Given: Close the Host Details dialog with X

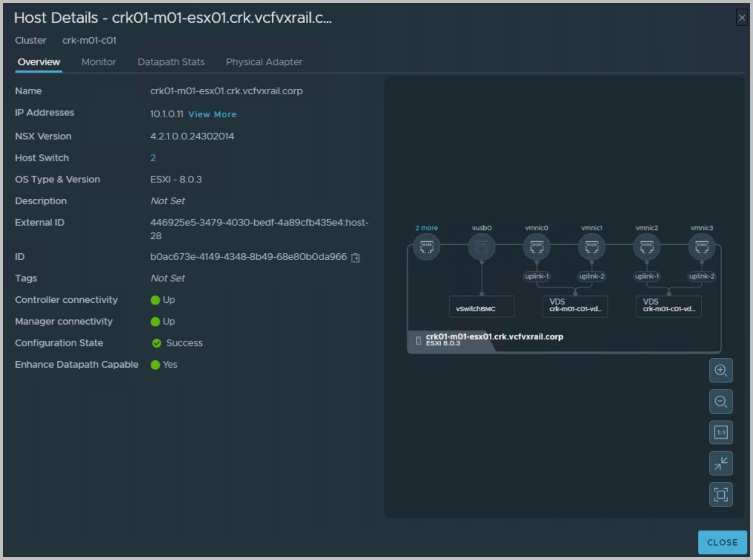Looking at the screenshot, I should [742, 18].
